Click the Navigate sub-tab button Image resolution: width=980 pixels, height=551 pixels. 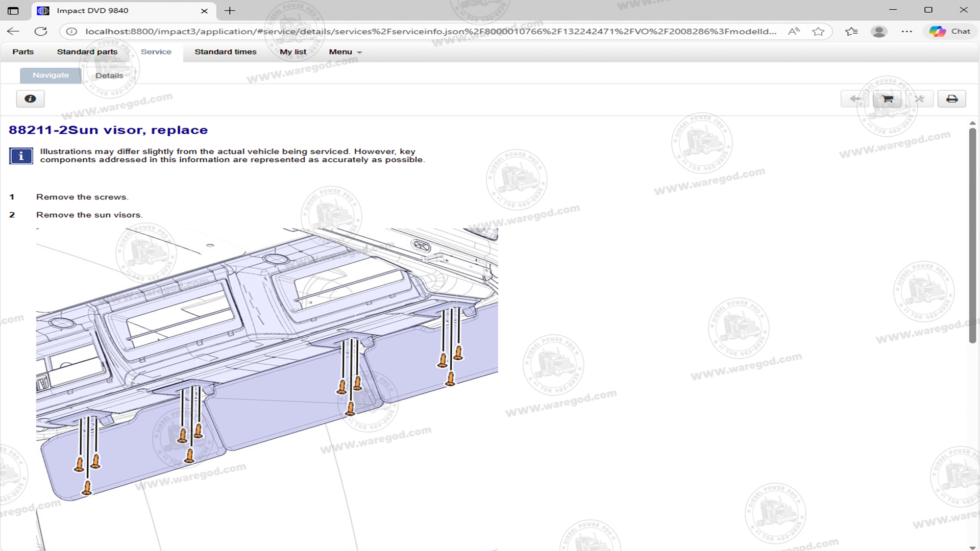(51, 76)
